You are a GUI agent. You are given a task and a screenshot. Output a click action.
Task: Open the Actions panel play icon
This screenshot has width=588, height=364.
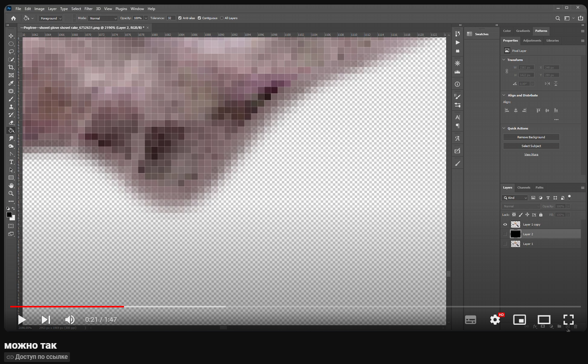coord(457,42)
